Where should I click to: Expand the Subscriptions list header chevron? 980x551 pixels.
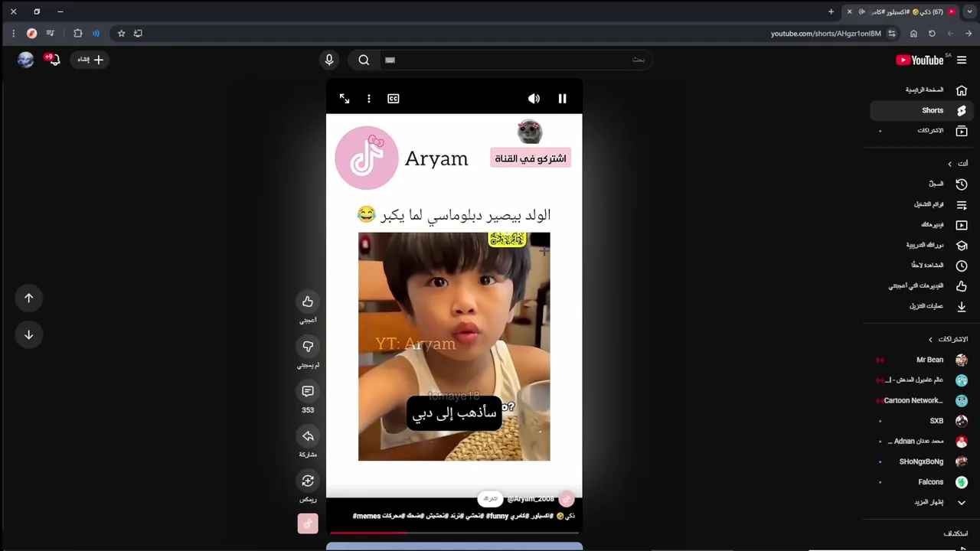tap(931, 339)
